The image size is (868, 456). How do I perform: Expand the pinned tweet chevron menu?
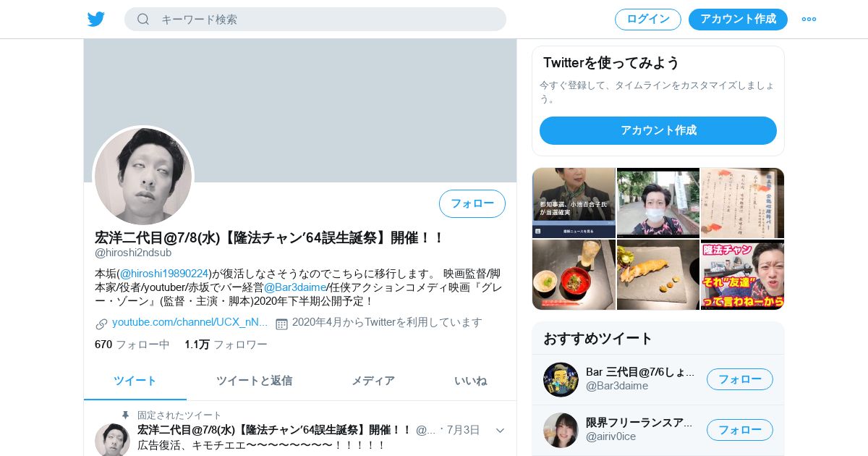pyautogui.click(x=500, y=431)
